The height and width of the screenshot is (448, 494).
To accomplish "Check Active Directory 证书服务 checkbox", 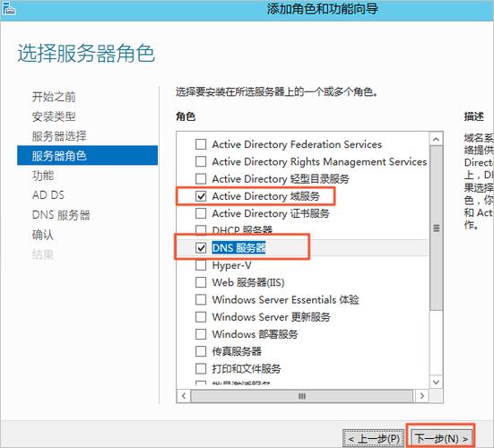I will [201, 213].
